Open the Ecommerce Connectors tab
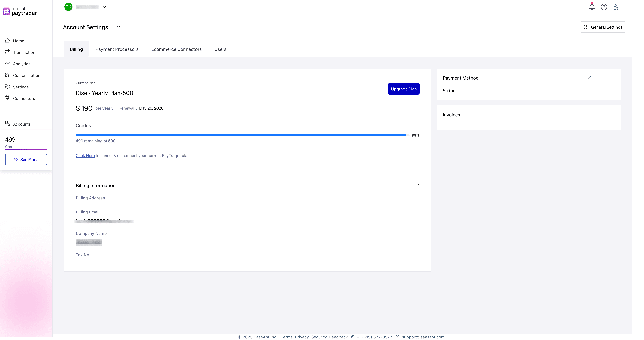The height and width of the screenshot is (340, 644). coord(176,49)
